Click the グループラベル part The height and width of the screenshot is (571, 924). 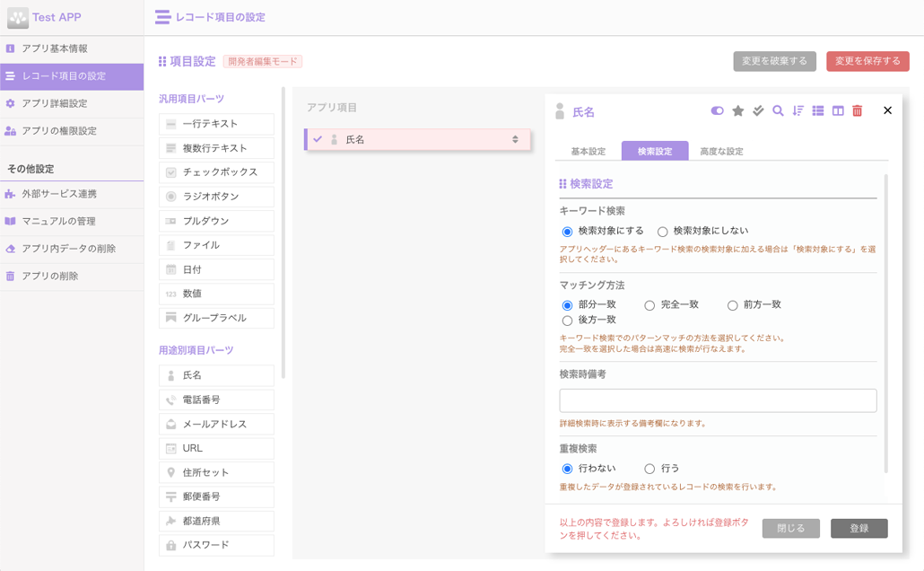pos(216,318)
